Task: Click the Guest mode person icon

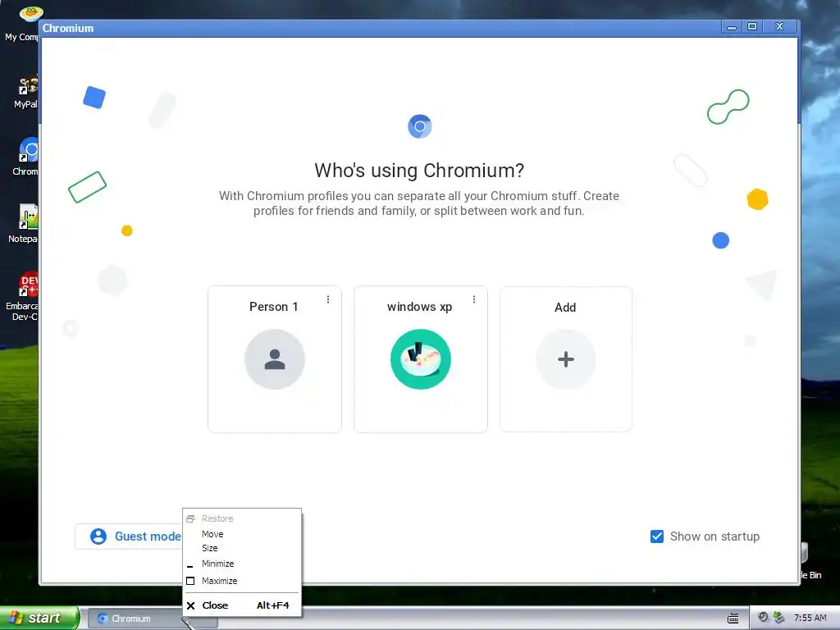Action: pyautogui.click(x=98, y=536)
